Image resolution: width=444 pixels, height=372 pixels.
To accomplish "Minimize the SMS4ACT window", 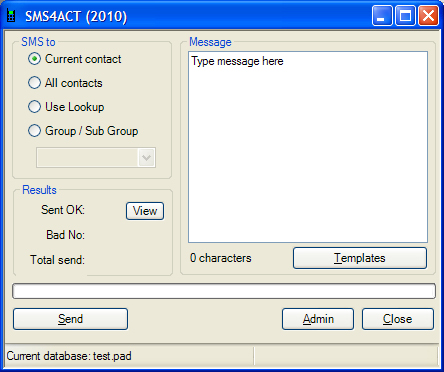I will pos(382,16).
